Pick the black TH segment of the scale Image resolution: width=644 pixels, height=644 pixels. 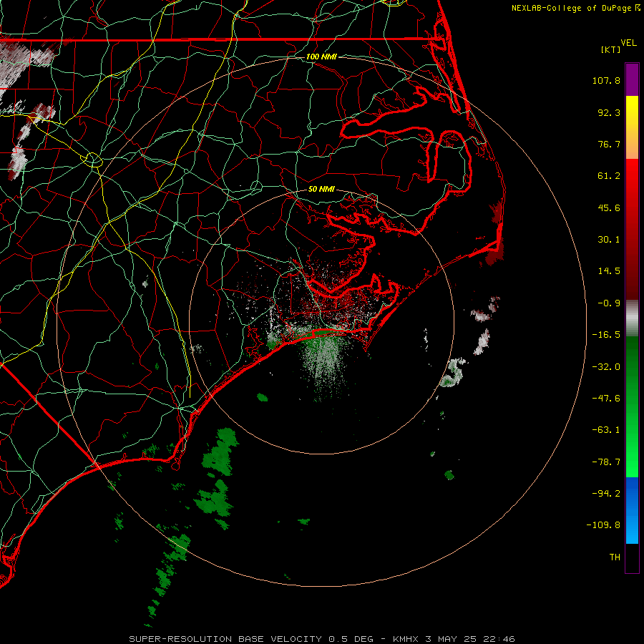click(632, 558)
